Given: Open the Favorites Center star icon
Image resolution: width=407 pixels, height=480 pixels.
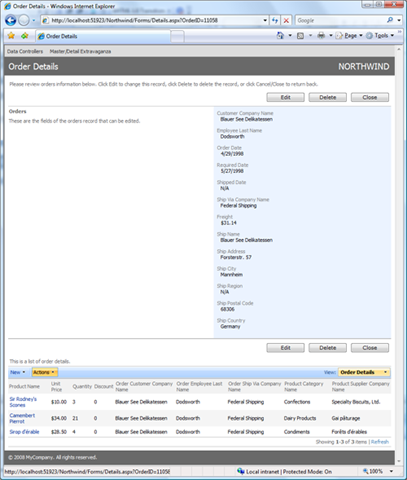Looking at the screenshot, I should [11, 36].
